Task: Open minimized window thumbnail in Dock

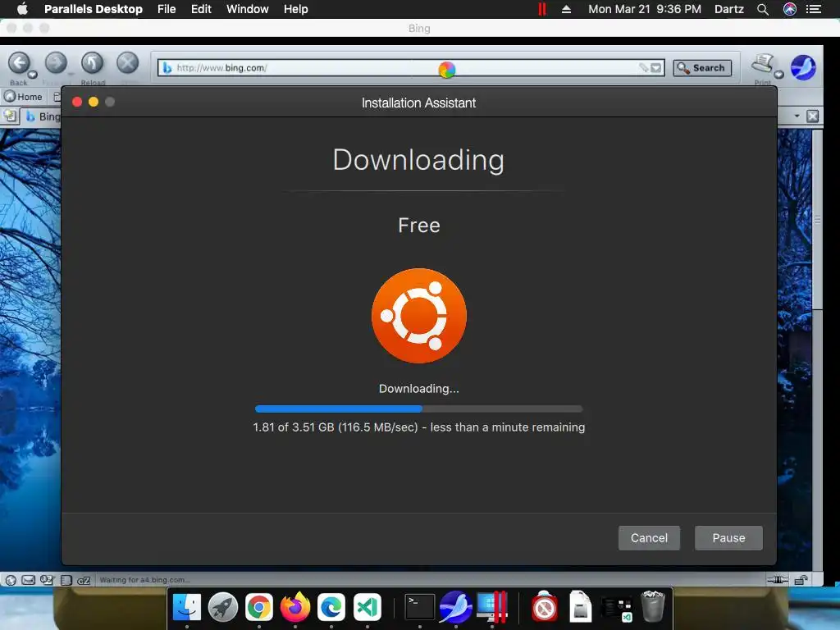Action: 617,609
